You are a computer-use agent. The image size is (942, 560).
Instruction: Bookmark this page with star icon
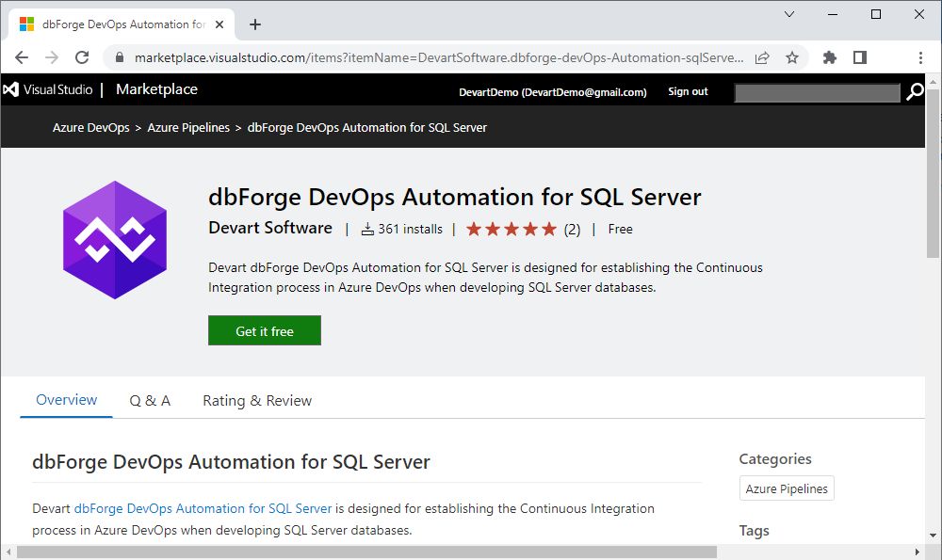[792, 57]
